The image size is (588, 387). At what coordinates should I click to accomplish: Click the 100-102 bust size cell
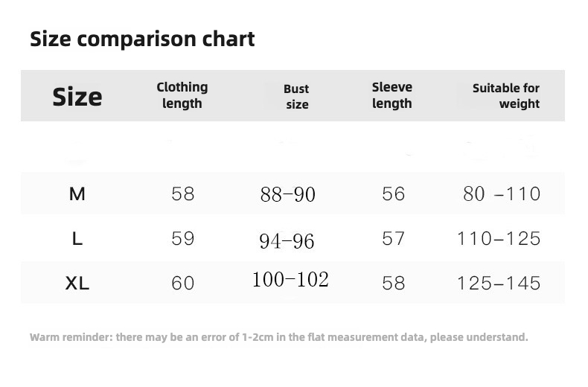[290, 280]
